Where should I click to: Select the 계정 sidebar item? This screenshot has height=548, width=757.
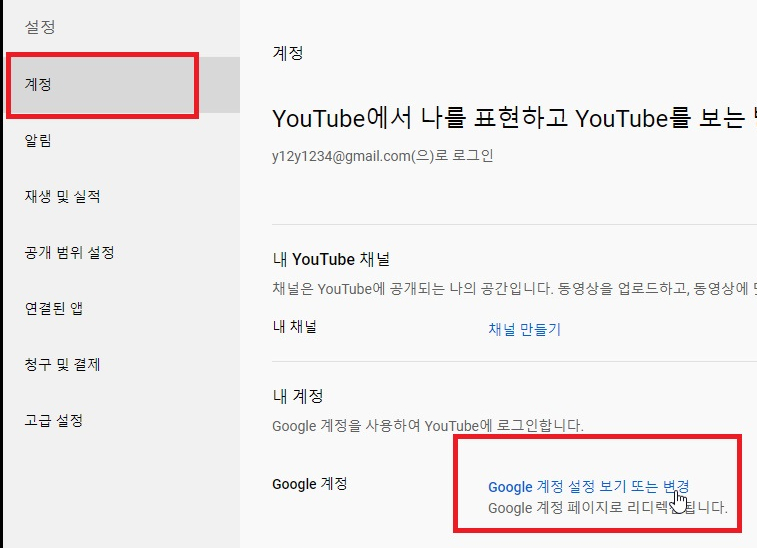pyautogui.click(x=123, y=84)
